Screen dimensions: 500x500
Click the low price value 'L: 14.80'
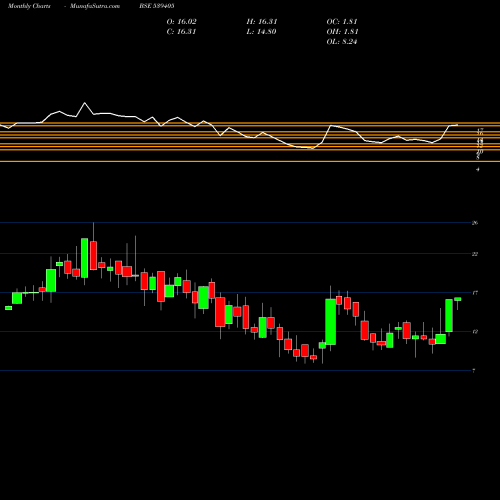tap(261, 32)
